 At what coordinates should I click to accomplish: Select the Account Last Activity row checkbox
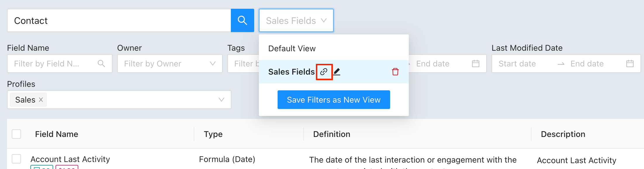(x=16, y=159)
